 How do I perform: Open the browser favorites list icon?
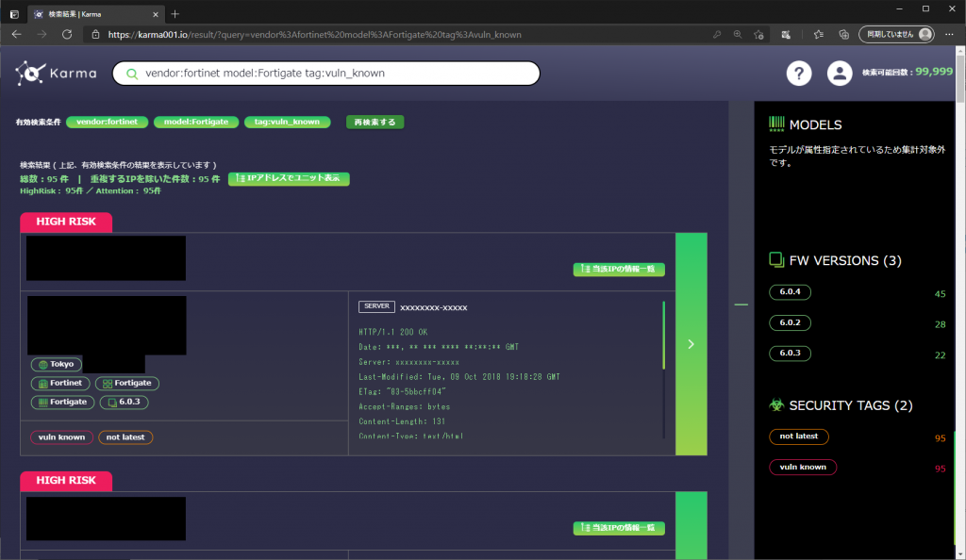pyautogui.click(x=819, y=35)
